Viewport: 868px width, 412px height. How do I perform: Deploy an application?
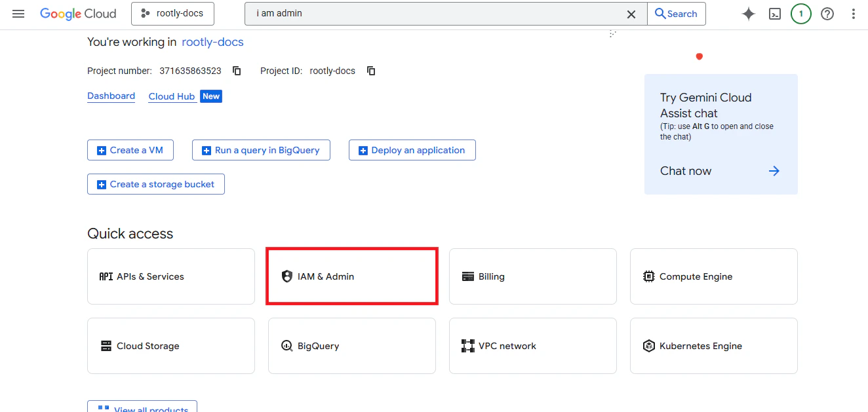[x=412, y=150]
